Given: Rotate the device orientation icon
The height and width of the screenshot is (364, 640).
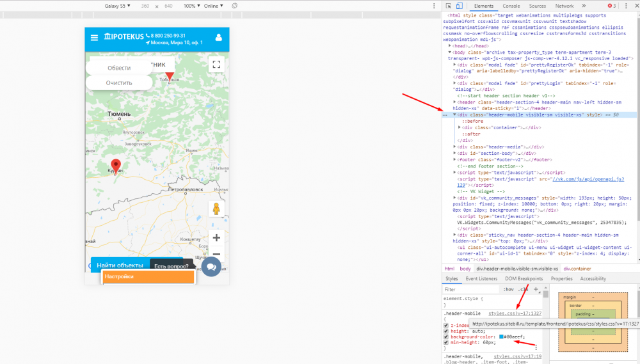Looking at the screenshot, I should pyautogui.click(x=234, y=6).
